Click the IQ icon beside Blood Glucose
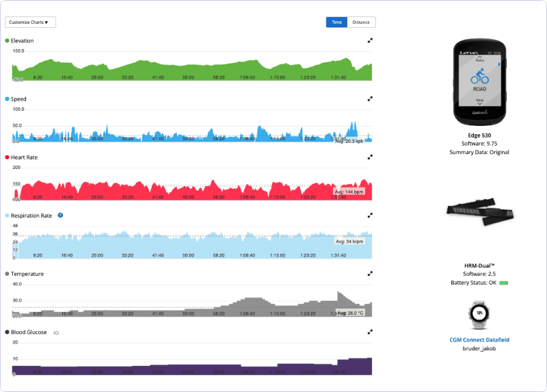Screen dimensions: 547x392 tap(56, 332)
